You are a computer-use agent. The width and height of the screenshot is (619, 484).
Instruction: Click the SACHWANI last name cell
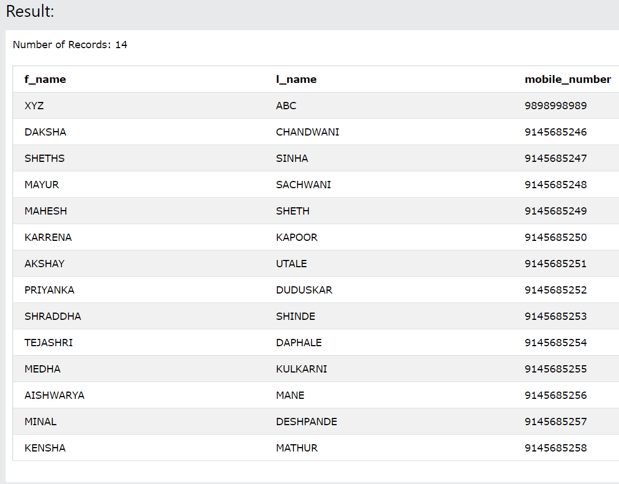(303, 185)
